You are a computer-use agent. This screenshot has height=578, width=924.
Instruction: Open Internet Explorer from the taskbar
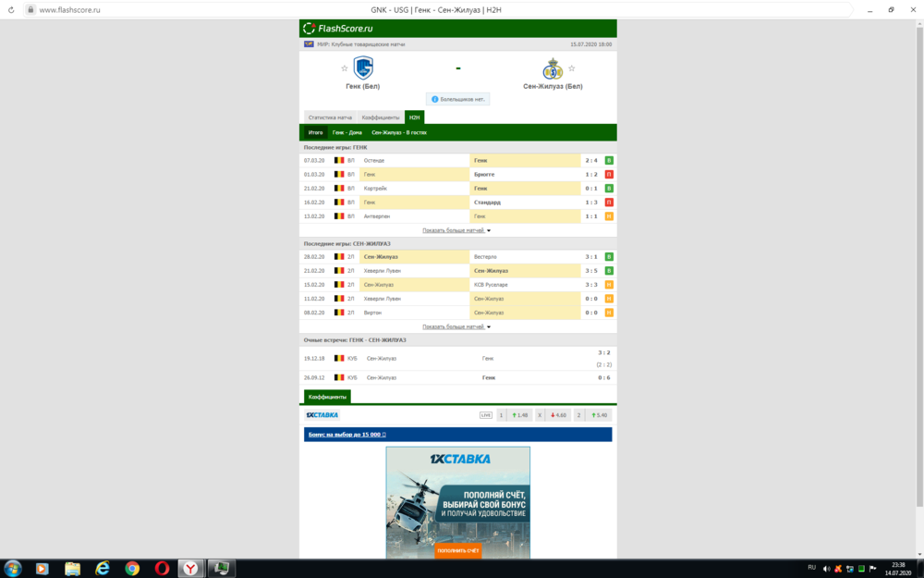click(103, 569)
